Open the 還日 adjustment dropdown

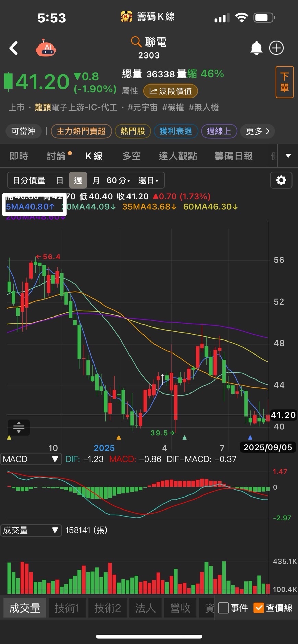[148, 180]
